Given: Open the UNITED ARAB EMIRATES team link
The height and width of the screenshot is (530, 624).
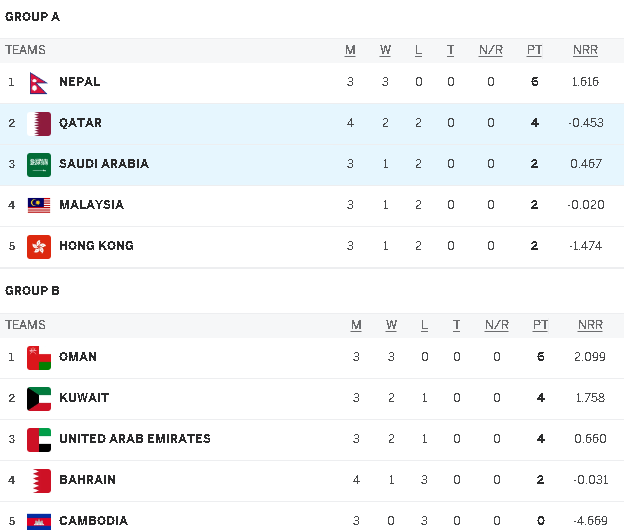Looking at the screenshot, I should 135,439.
